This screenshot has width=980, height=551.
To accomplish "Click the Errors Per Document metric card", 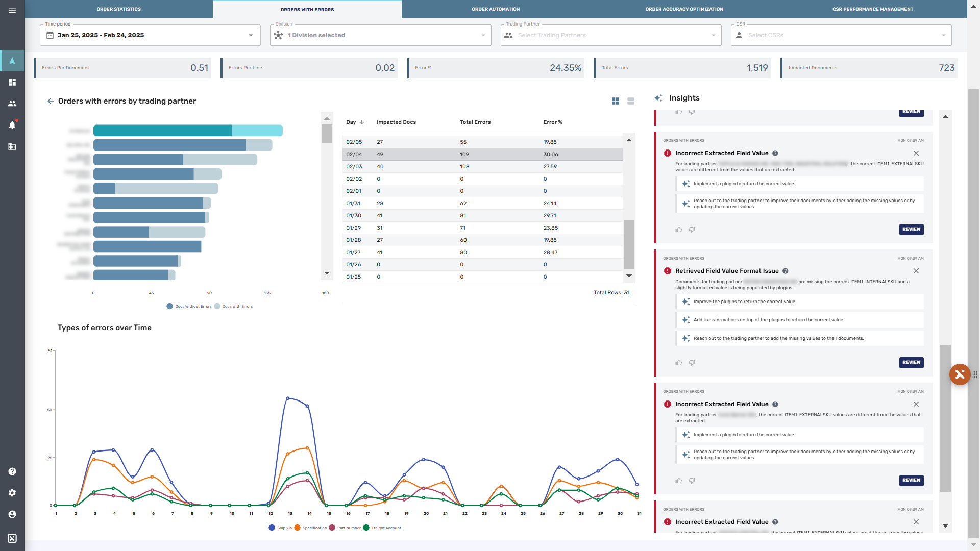I will tap(122, 68).
